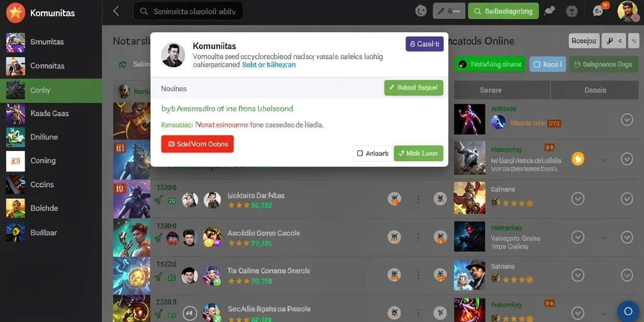644x322 pixels.
Task: Go back with the top-bar chevron
Action: (116, 11)
